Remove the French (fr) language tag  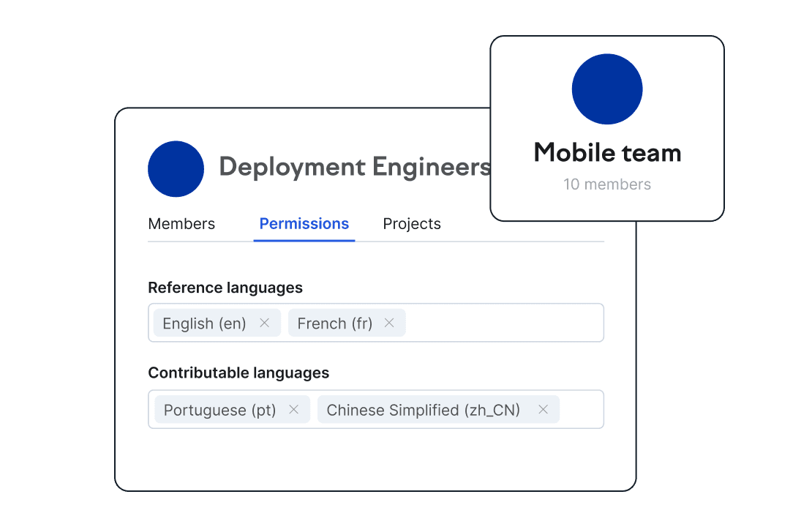coord(389,323)
